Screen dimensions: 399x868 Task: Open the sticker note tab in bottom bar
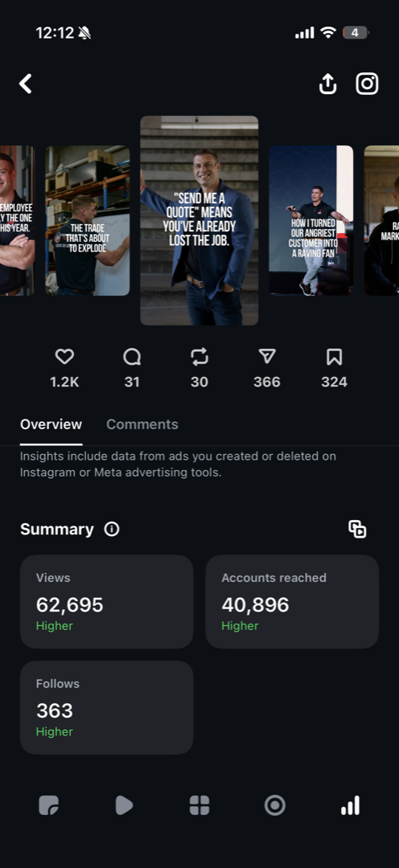tap(49, 805)
